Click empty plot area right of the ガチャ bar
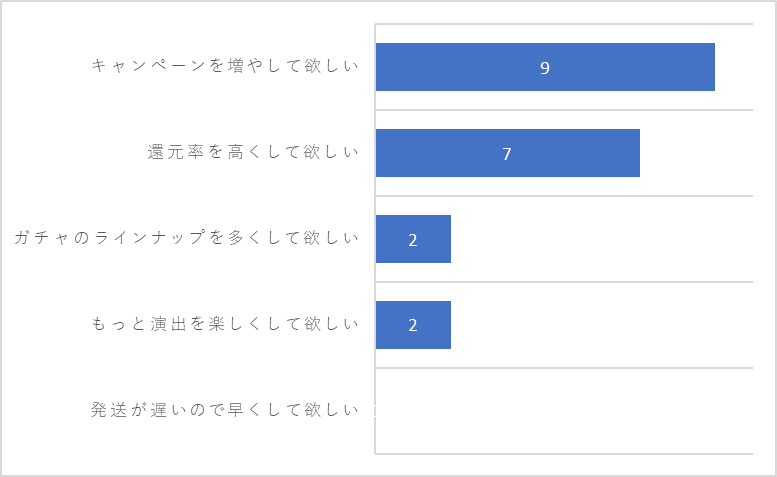This screenshot has width=777, height=477. [602, 239]
